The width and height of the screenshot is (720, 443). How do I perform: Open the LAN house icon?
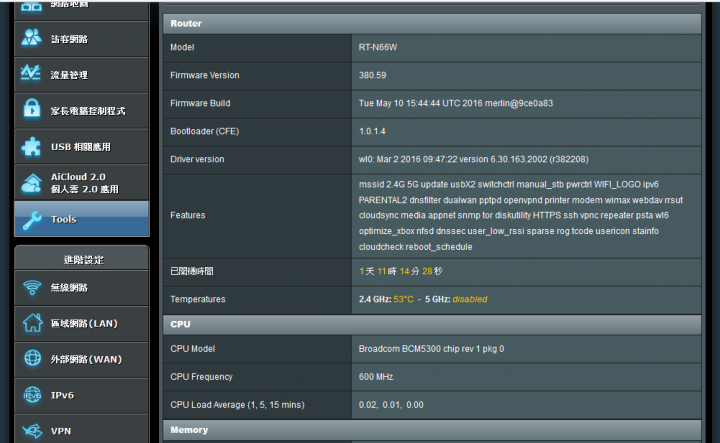[x=33, y=323]
